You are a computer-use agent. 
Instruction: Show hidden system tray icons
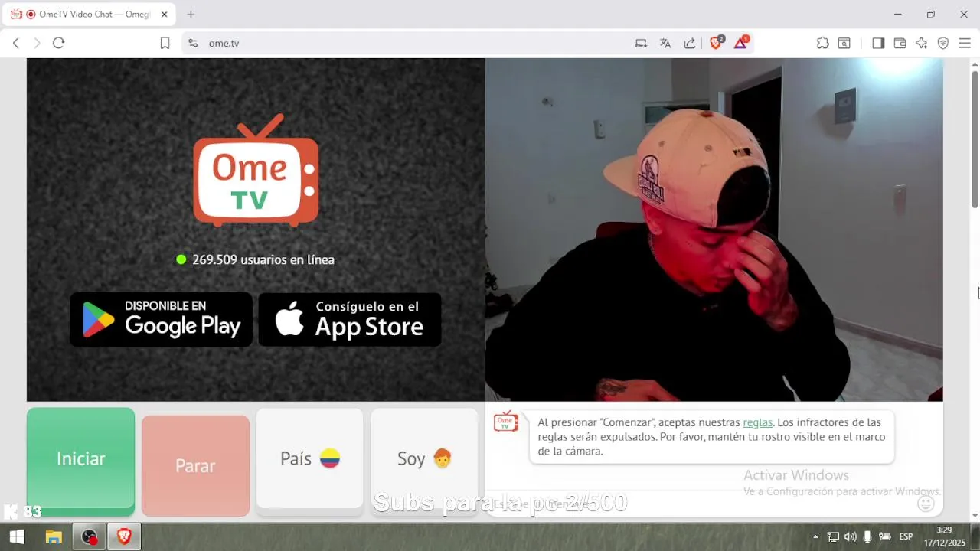pyautogui.click(x=815, y=536)
